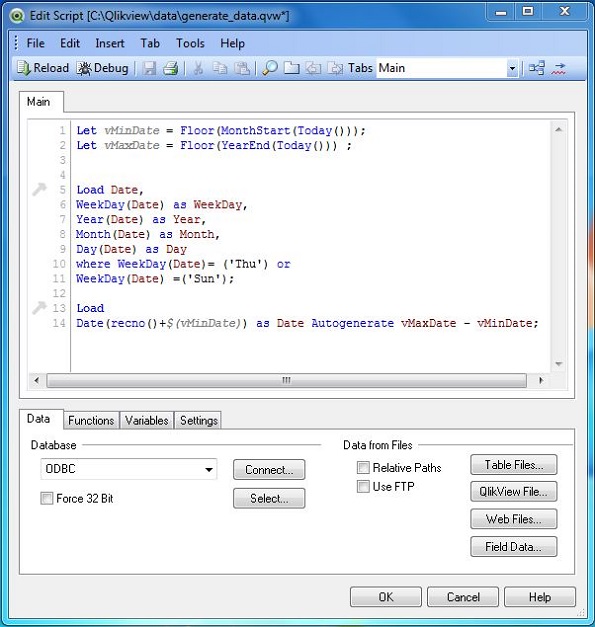Viewport: 595px width, 627px height.
Task: Click the Autogenerate line 14 in script
Action: coord(307,323)
